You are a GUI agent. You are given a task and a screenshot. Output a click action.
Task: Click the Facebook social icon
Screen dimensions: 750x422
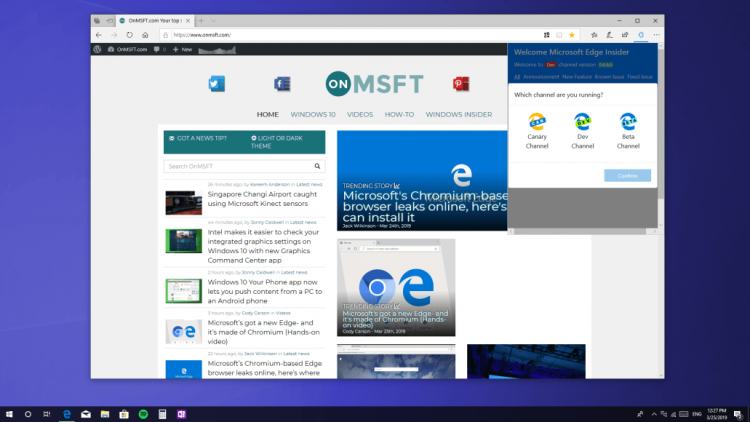282,84
